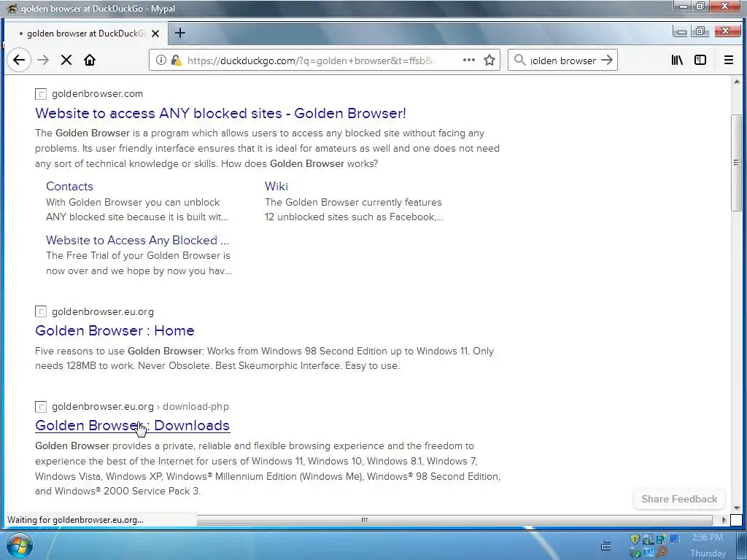The width and height of the screenshot is (747, 560).
Task: Click the security shield tray icon
Action: click(x=635, y=539)
